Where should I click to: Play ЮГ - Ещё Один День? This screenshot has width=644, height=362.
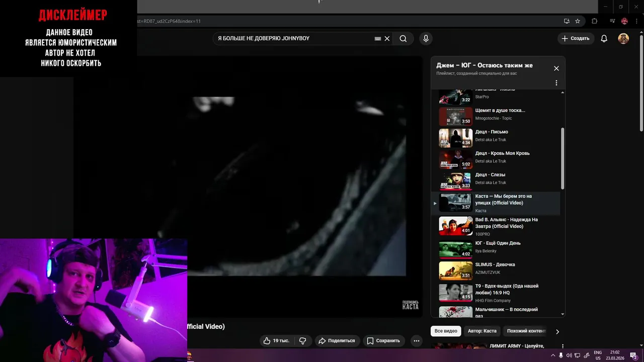pyautogui.click(x=496, y=249)
